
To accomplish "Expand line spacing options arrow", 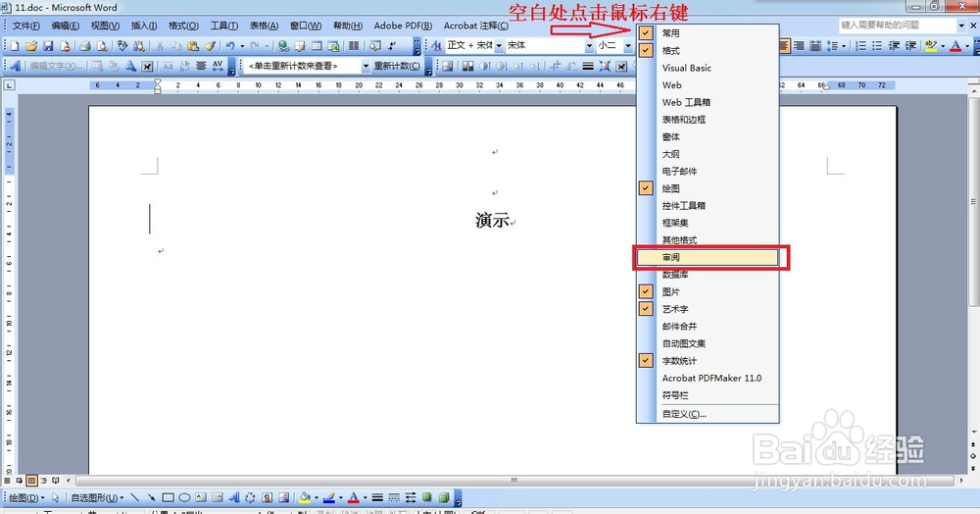I will coord(844,46).
